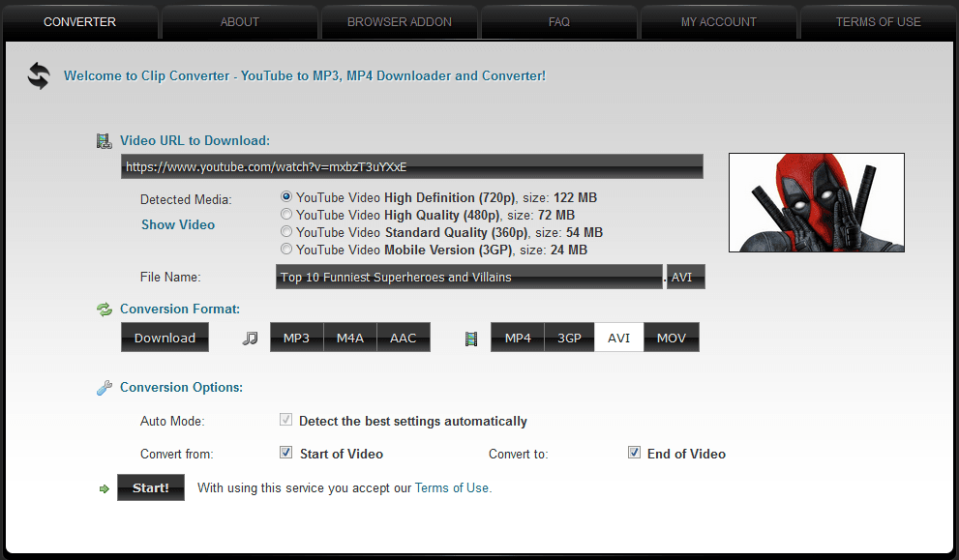Screen dimensions: 959x560
Task: Switch to the My Account tab
Action: coord(718,21)
